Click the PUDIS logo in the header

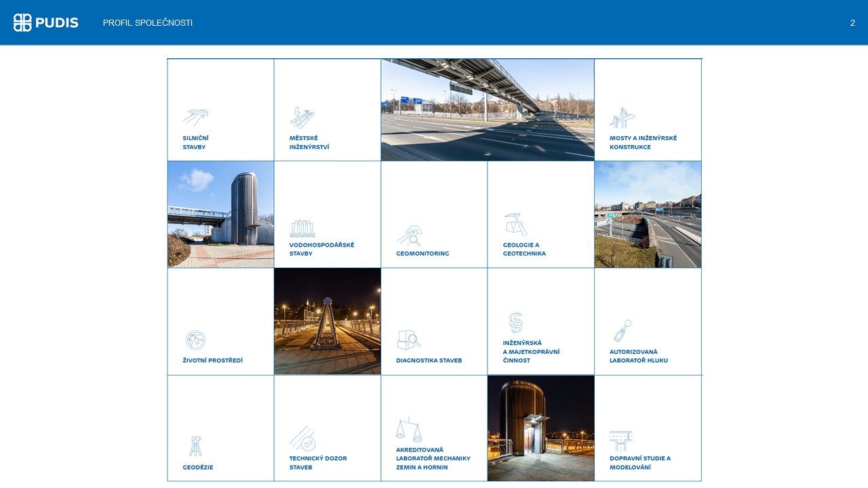[46, 22]
